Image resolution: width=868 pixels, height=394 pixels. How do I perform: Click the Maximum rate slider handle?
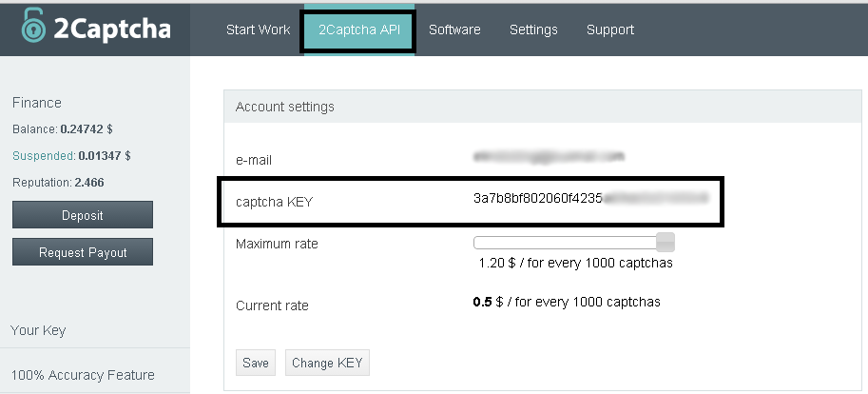665,243
